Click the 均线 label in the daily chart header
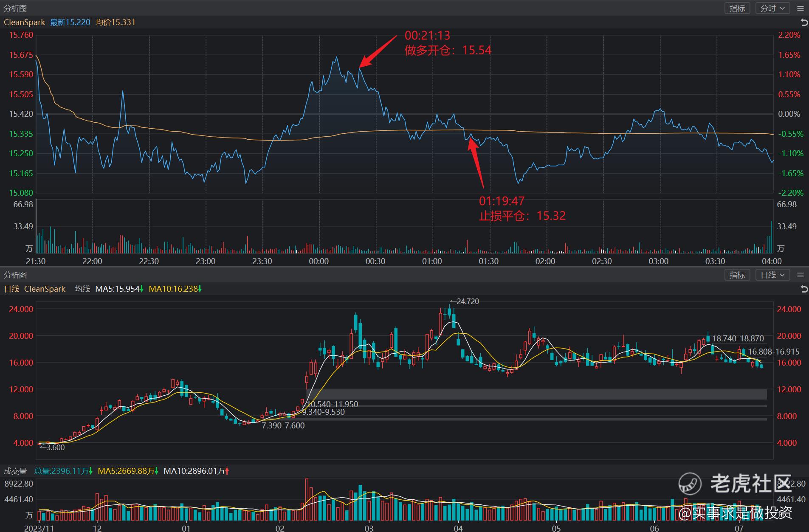809x532 pixels. pyautogui.click(x=82, y=289)
